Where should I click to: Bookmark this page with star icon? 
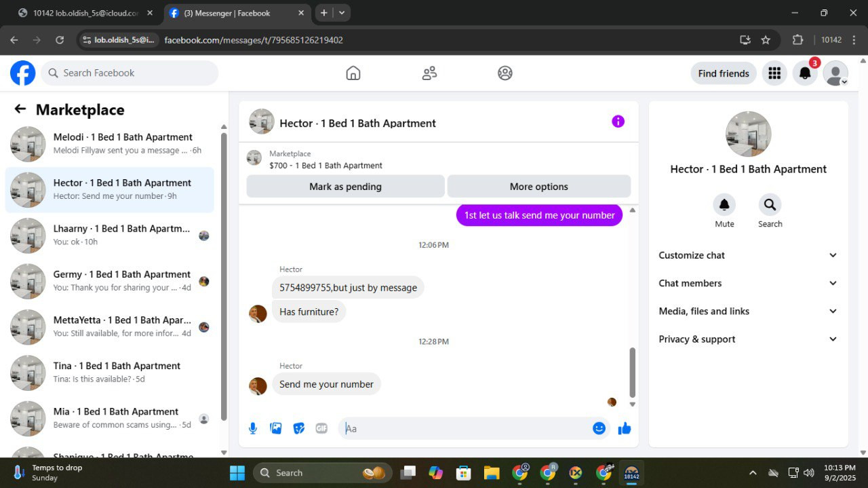click(766, 40)
